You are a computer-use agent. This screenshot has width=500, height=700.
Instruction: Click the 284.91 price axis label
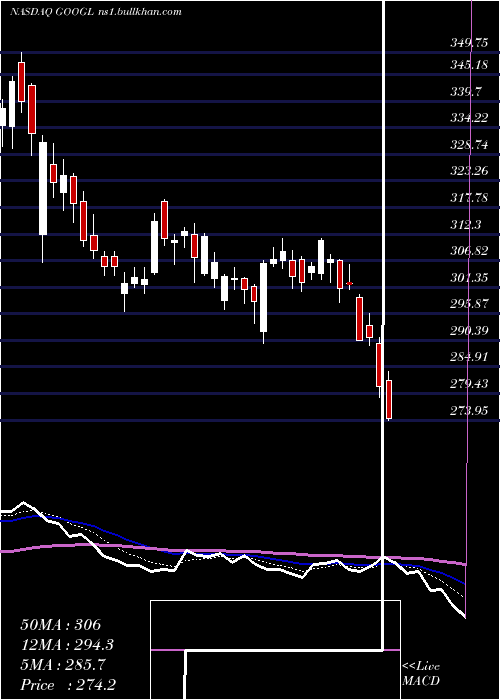pyautogui.click(x=468, y=357)
